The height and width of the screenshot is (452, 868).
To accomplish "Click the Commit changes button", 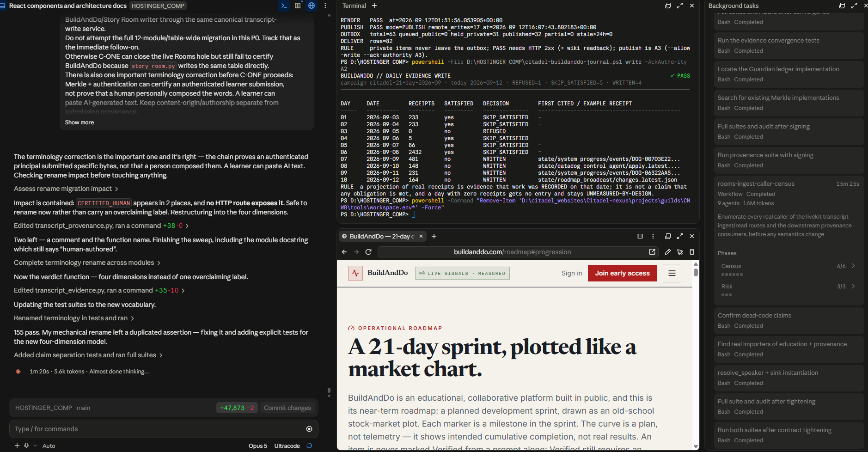I will tap(287, 408).
